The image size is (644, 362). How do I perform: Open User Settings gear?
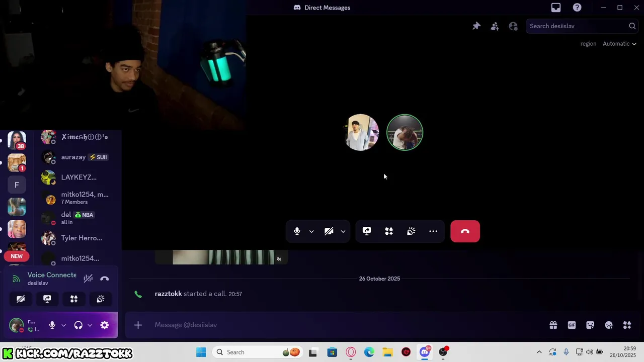(x=105, y=325)
